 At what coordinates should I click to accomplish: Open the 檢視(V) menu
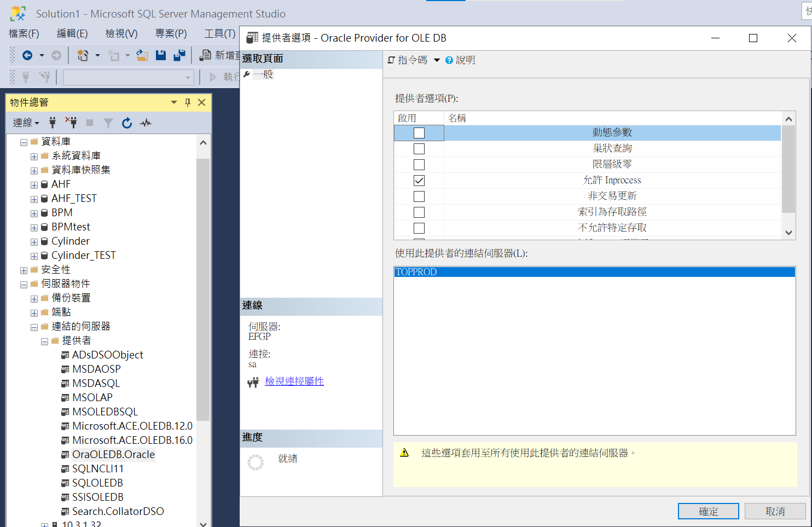(121, 34)
